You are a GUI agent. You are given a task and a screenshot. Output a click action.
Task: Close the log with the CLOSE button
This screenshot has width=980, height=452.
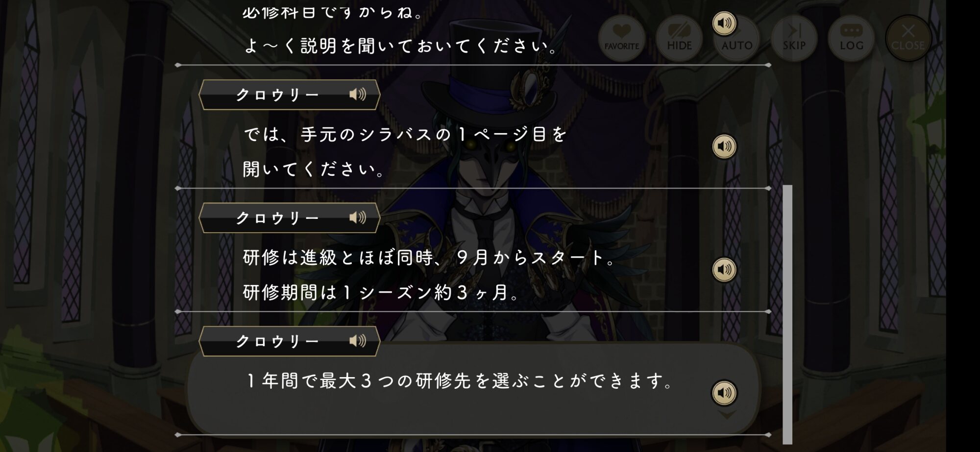(x=908, y=38)
